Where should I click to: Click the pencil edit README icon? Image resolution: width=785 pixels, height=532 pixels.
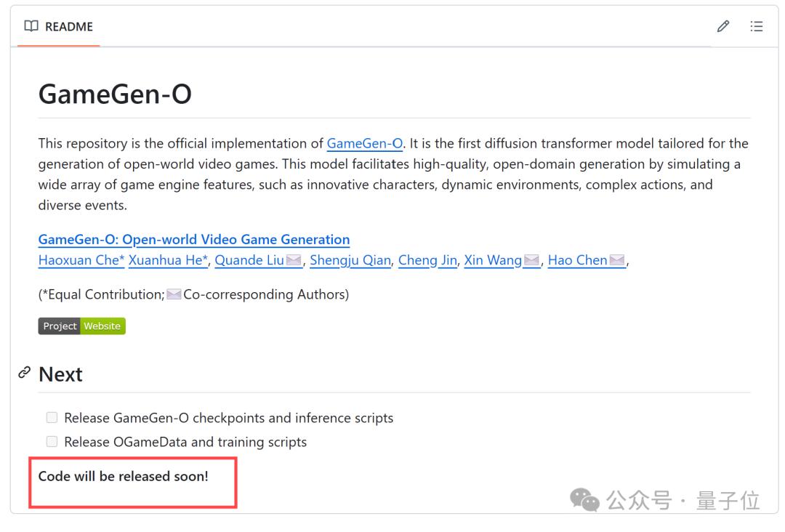(722, 27)
